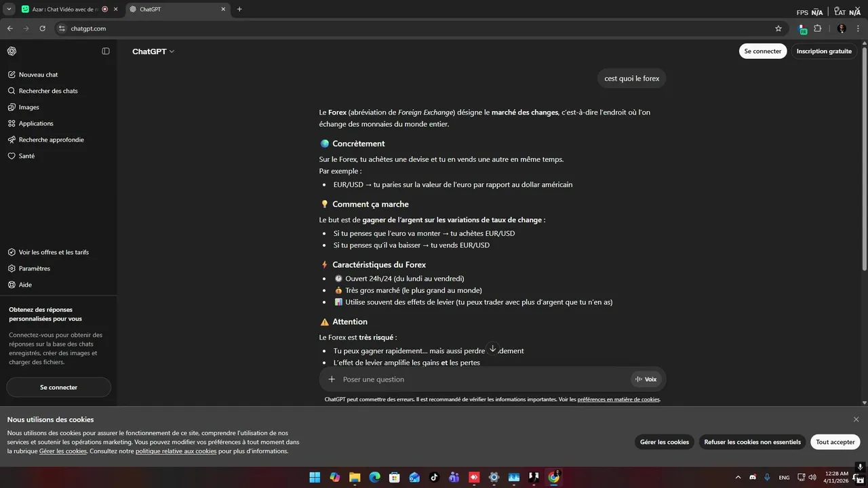The height and width of the screenshot is (488, 868).
Task: Open Microsoft Teams from taskbar
Action: point(454,477)
